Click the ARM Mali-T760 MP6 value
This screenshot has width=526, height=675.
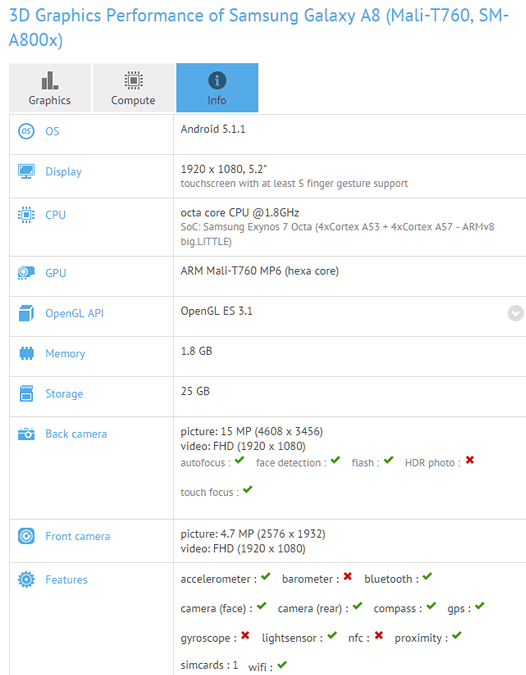tap(260, 271)
